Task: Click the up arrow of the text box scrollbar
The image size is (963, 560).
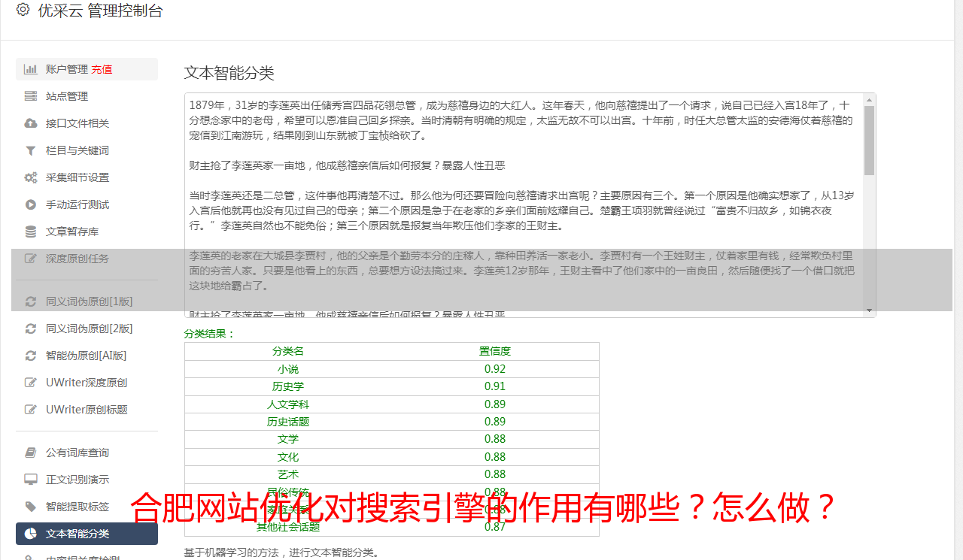Action: click(869, 99)
